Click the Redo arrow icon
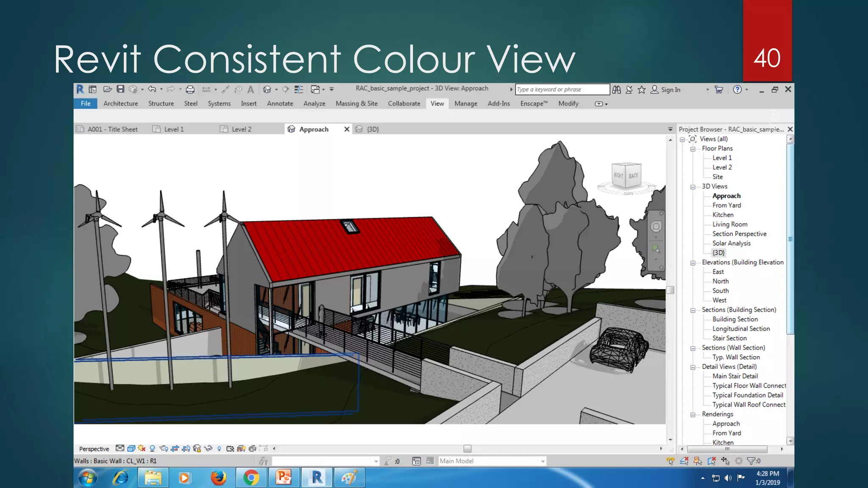868x488 pixels. point(171,89)
